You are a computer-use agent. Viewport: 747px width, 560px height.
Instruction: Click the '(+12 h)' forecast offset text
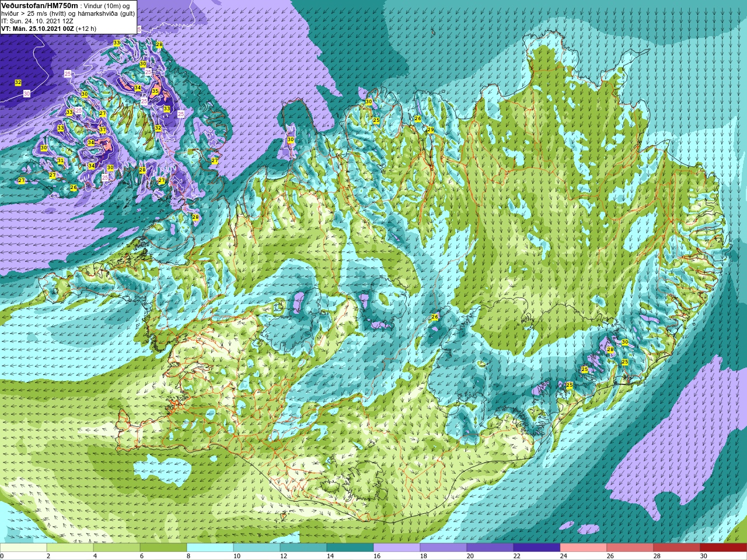(86, 29)
